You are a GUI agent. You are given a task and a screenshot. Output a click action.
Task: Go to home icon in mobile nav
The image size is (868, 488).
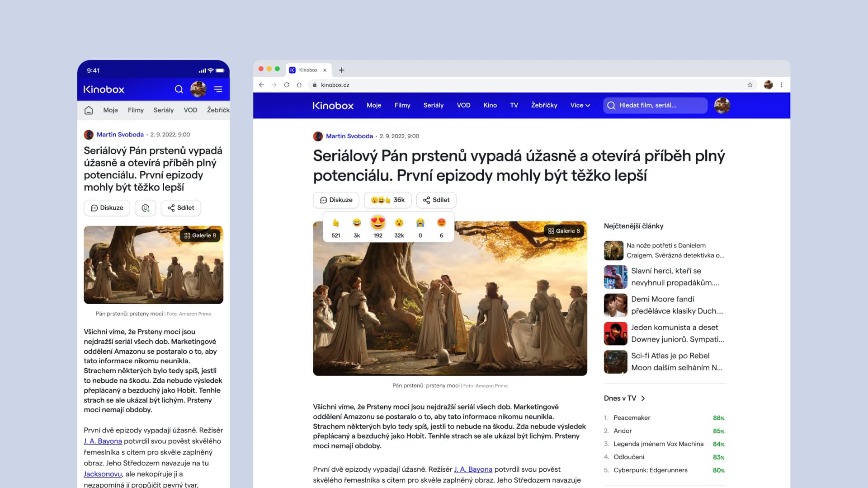click(x=89, y=110)
